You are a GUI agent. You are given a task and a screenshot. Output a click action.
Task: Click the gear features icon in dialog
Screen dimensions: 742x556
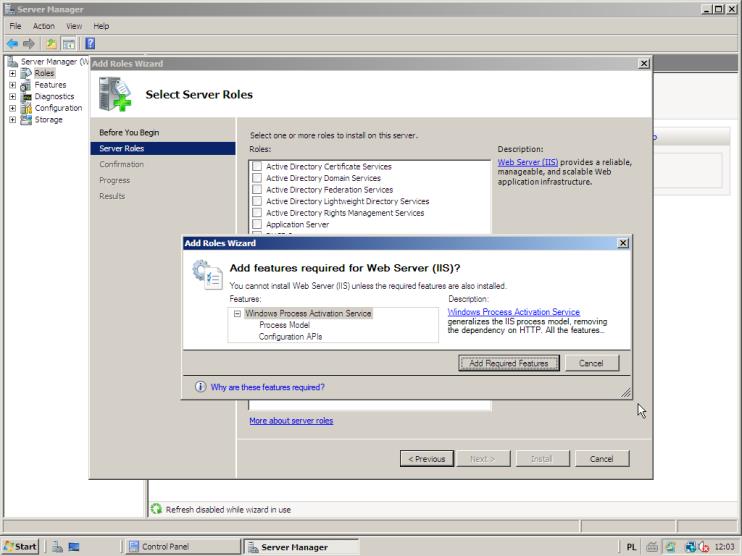pyautogui.click(x=207, y=274)
